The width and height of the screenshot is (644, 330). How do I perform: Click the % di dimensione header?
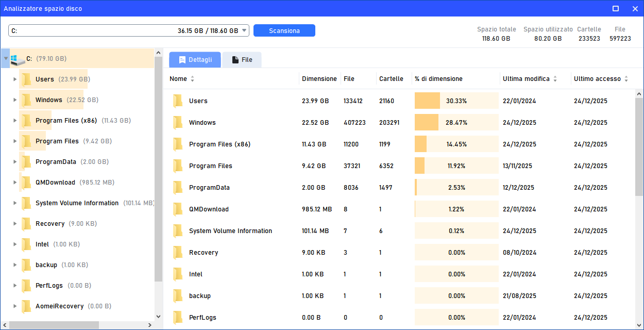click(438, 79)
